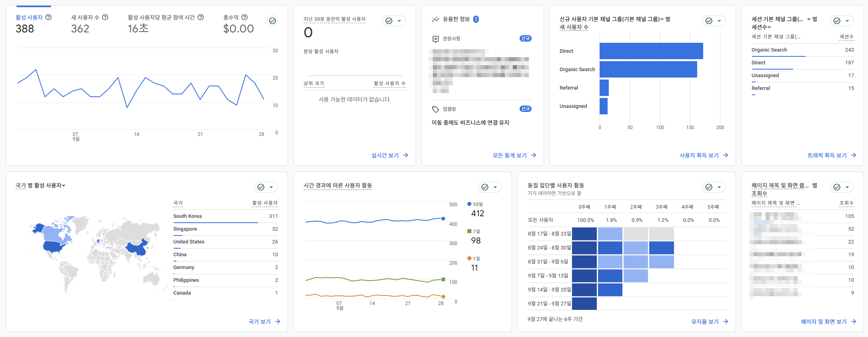
Task: Click the help icon beside 활성 사용자
Action: tap(48, 17)
